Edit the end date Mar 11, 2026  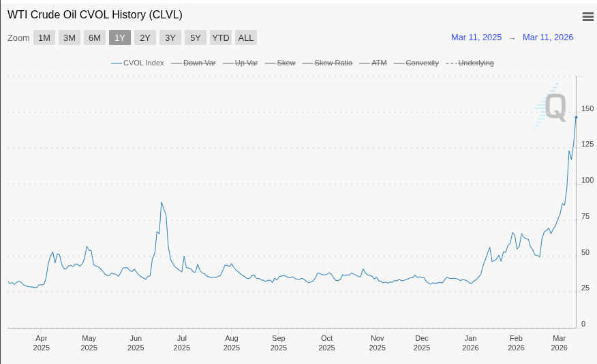click(548, 37)
